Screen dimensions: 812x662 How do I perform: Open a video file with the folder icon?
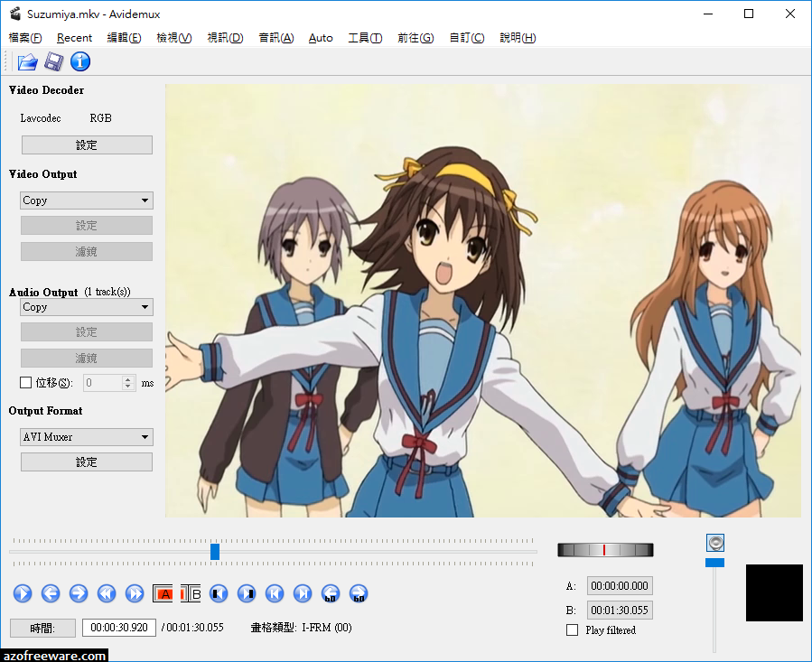27,61
